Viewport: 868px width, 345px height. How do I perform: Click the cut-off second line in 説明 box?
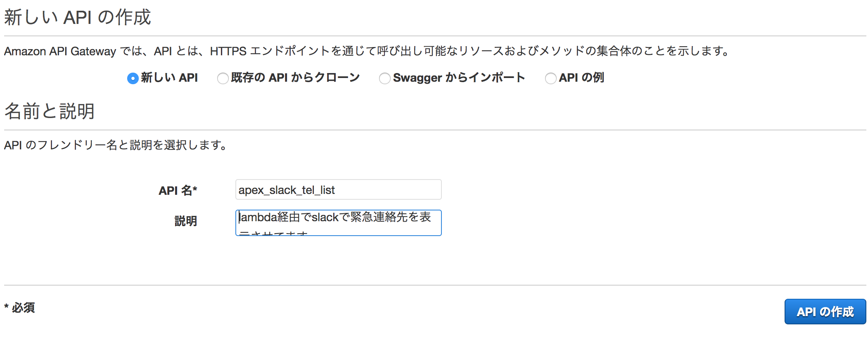click(273, 233)
